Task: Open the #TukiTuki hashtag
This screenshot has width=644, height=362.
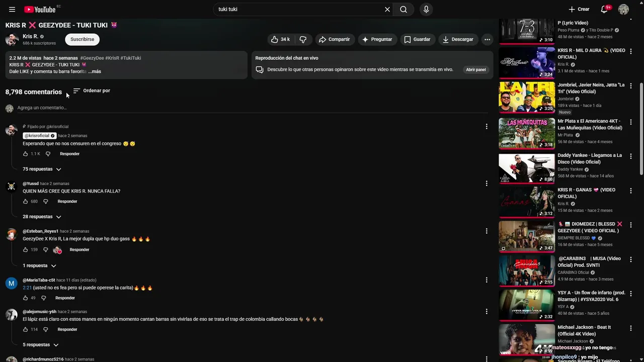Action: (x=131, y=58)
